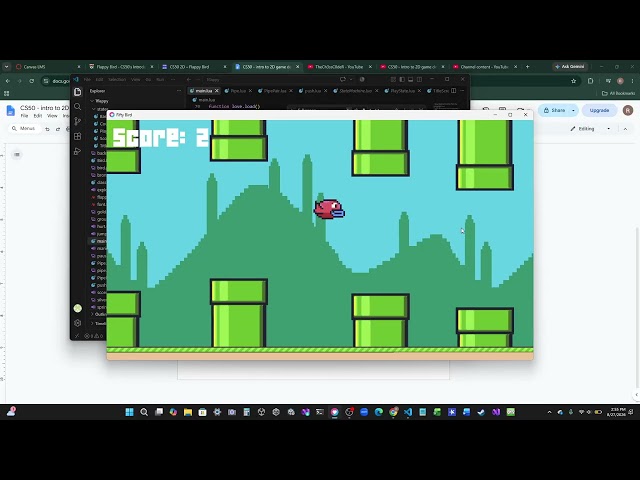Click the taskbar clock and date
Viewport: 640px width, 480px height.
pos(616,412)
